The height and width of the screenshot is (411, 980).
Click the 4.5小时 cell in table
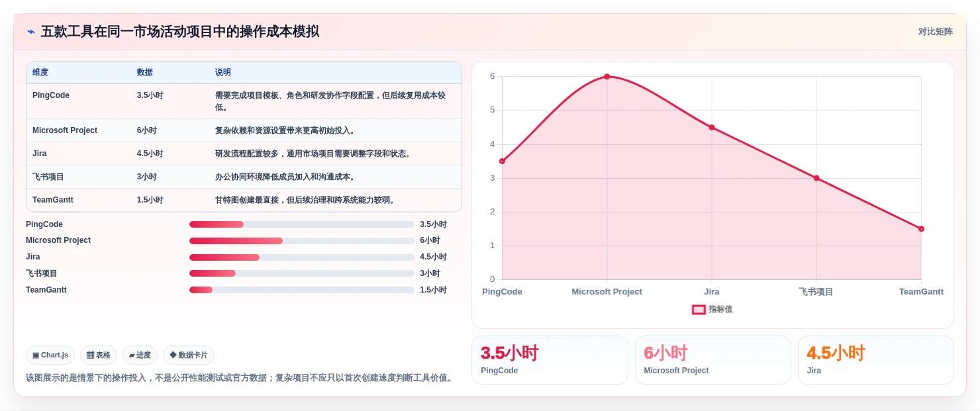pyautogui.click(x=150, y=154)
